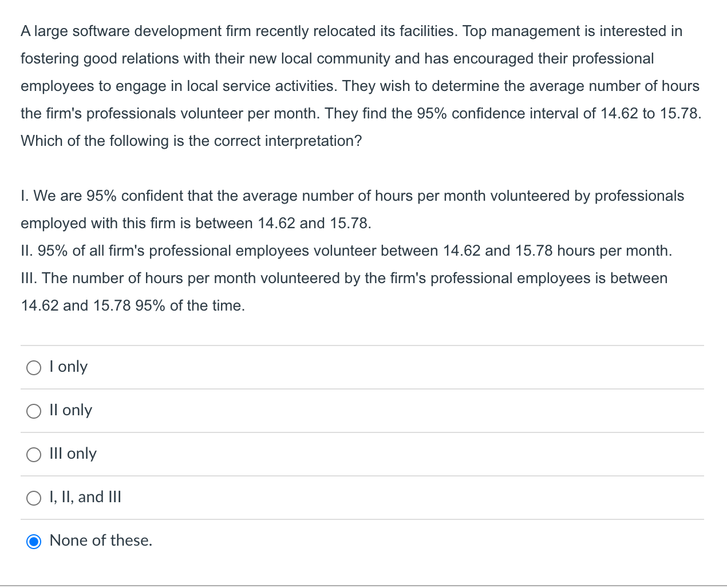Screen dimensions: 727x588
Task: Click the "None of these." label text
Action: point(100,541)
